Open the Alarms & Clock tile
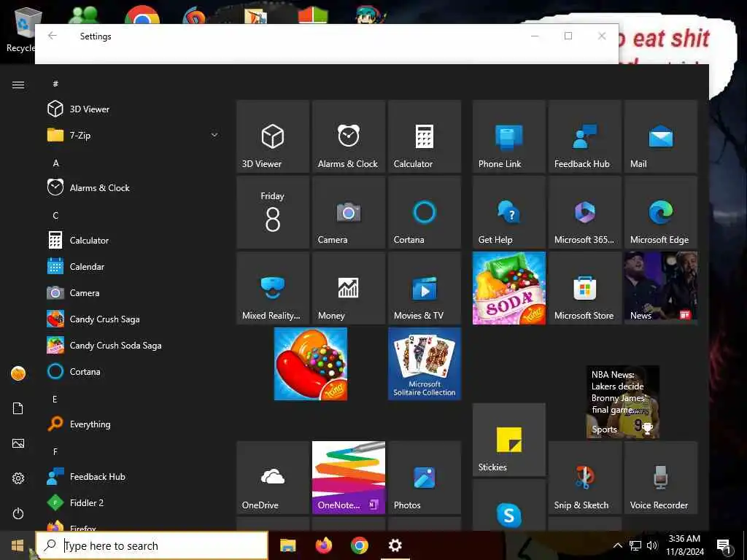 (348, 136)
